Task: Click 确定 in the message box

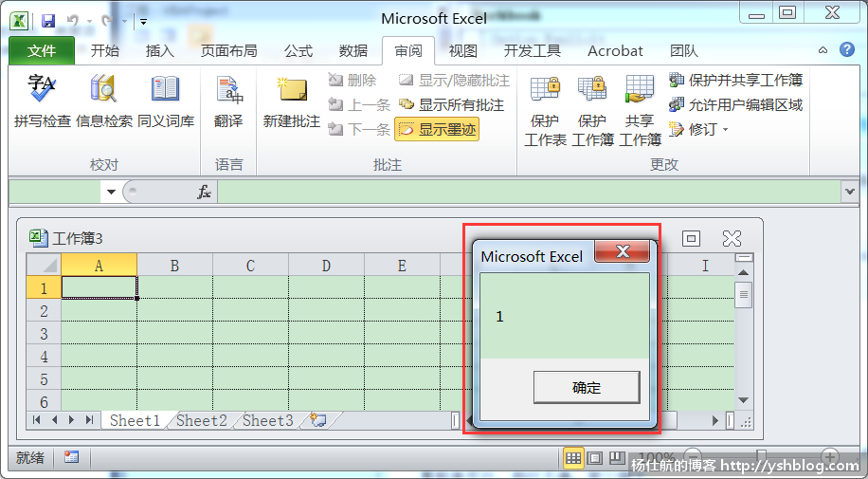Action: pos(587,388)
